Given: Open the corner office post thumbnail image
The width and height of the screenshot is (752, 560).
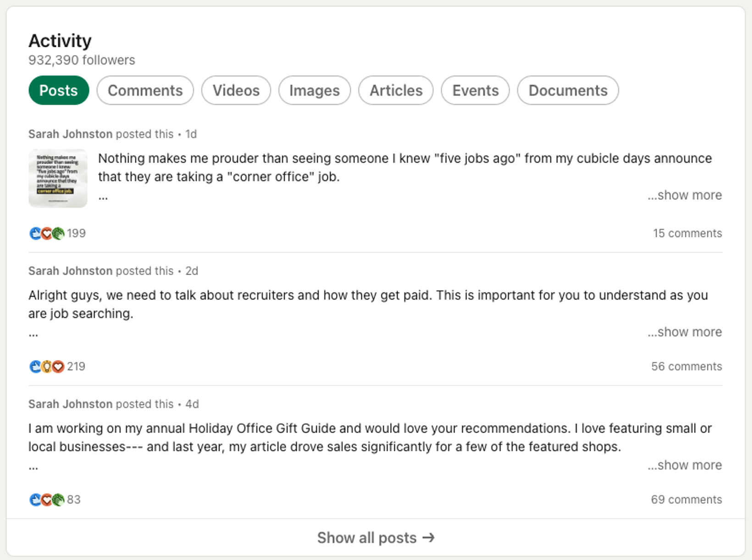Looking at the screenshot, I should coord(58,178).
